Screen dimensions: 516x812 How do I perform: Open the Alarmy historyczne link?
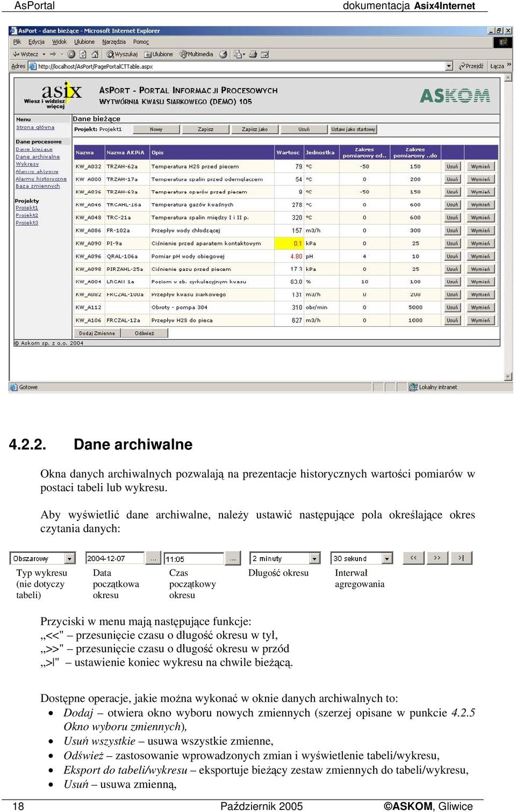click(41, 179)
